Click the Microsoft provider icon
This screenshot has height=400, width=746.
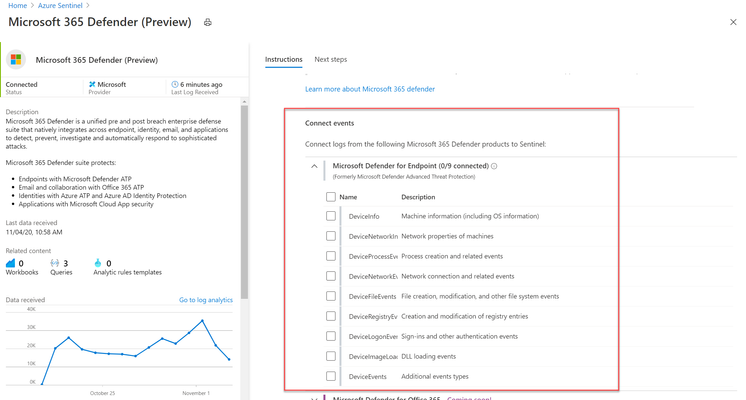coord(92,84)
